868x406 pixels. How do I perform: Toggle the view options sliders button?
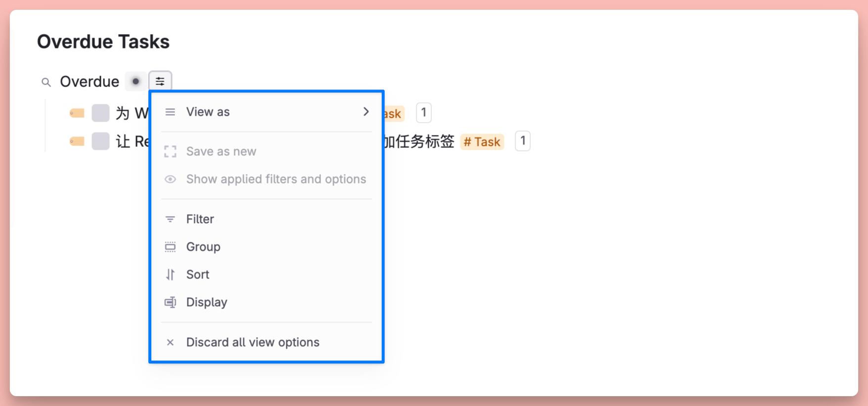coord(160,81)
